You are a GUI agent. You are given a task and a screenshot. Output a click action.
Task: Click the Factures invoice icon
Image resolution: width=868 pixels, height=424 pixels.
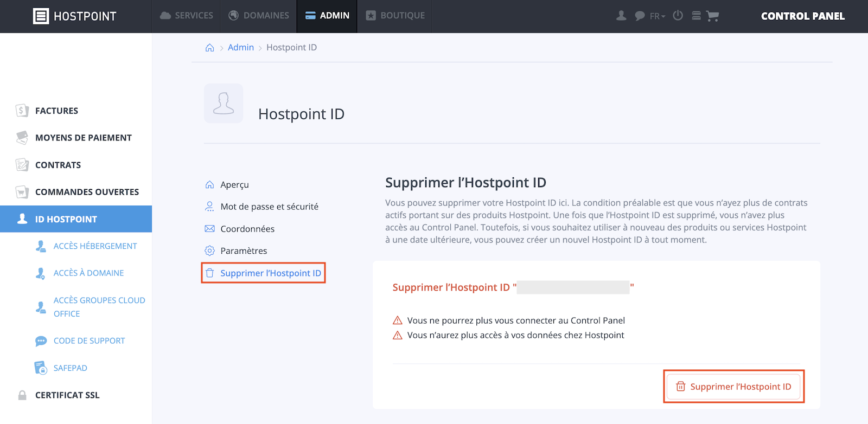pos(22,111)
